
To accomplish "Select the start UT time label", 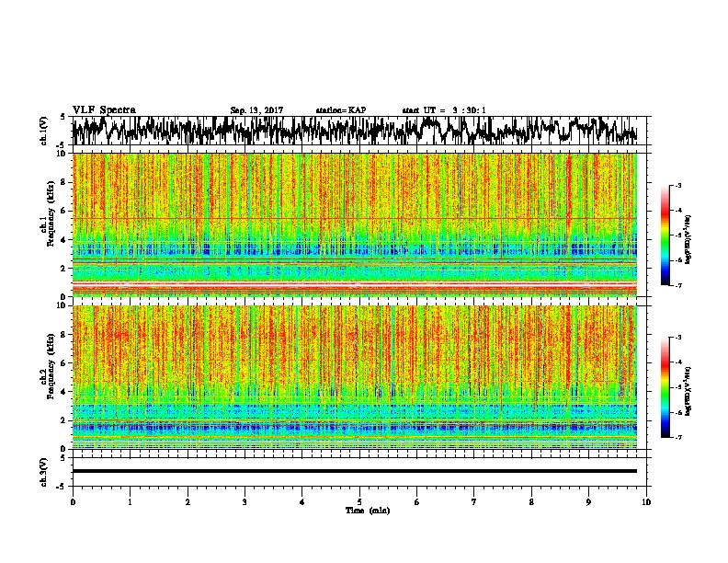I will click(444, 110).
